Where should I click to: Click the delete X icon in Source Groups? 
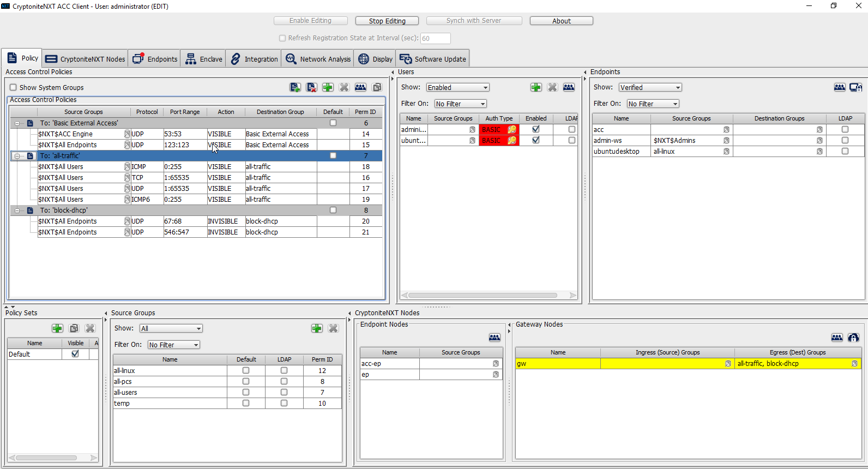tap(333, 328)
